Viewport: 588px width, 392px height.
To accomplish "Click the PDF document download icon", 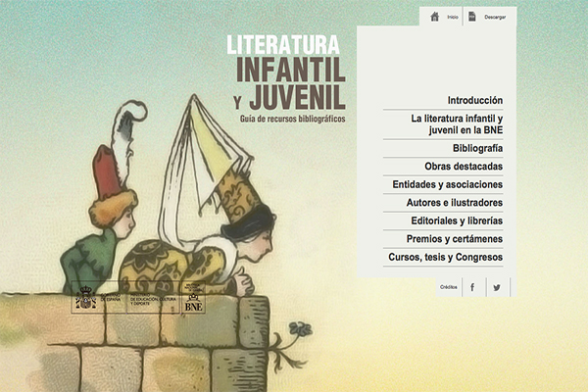I will pos(471,17).
